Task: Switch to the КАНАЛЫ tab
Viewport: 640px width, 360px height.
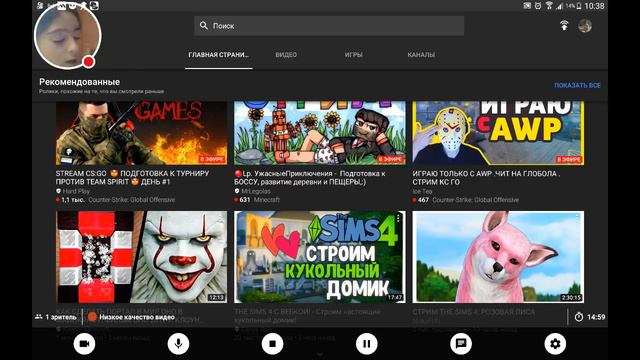Action: click(x=421, y=55)
